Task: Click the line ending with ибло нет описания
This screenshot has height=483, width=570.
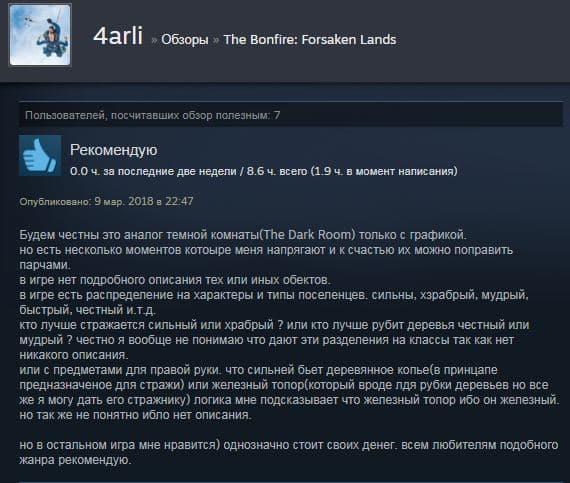Action: tap(135, 415)
